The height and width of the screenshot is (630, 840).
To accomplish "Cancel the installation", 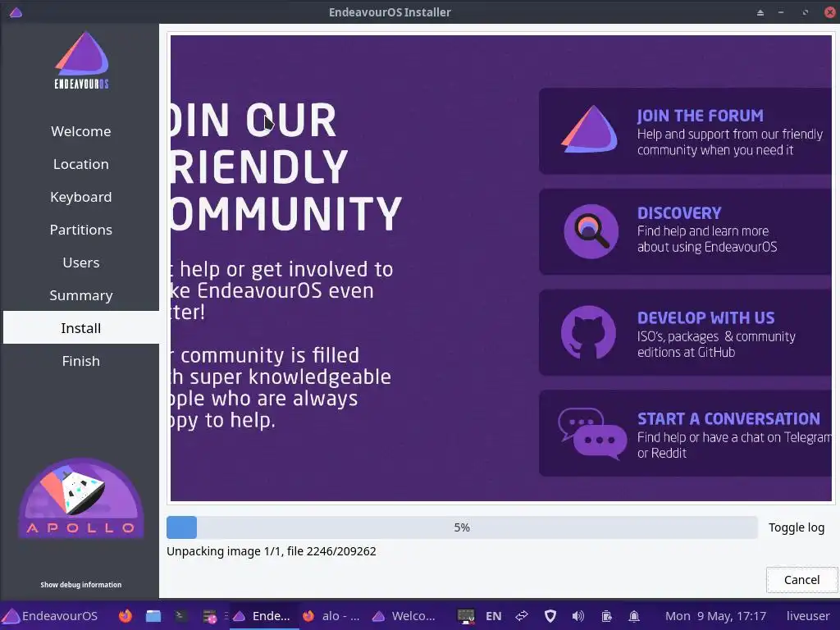I will click(x=801, y=580).
